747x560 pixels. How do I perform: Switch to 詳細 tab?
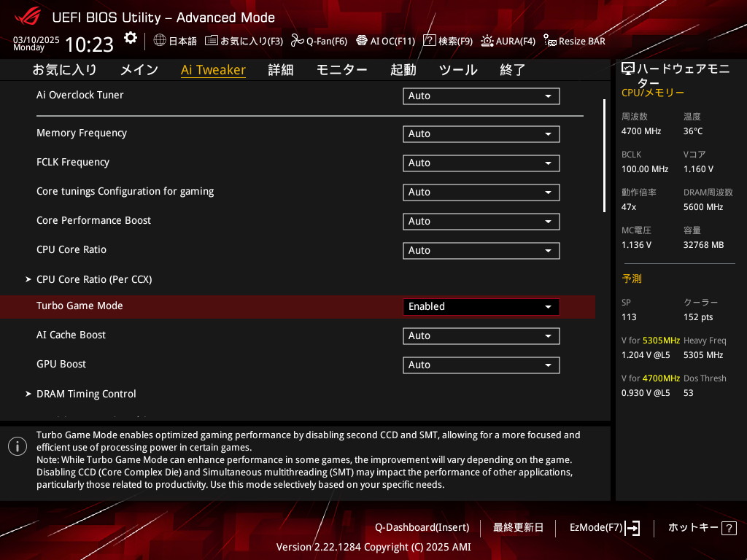[281, 70]
